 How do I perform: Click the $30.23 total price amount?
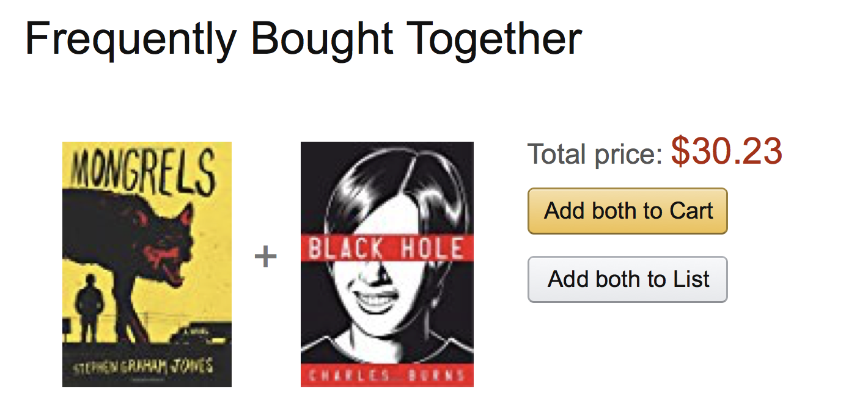(727, 152)
